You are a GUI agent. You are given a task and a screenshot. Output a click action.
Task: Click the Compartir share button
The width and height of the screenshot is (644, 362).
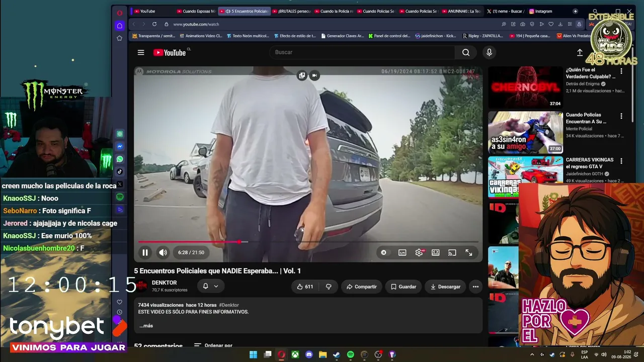[361, 287]
